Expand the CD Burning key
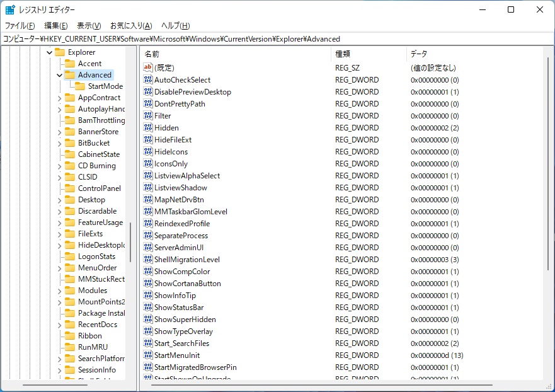Image resolution: width=555 pixels, height=392 pixels. [59, 166]
